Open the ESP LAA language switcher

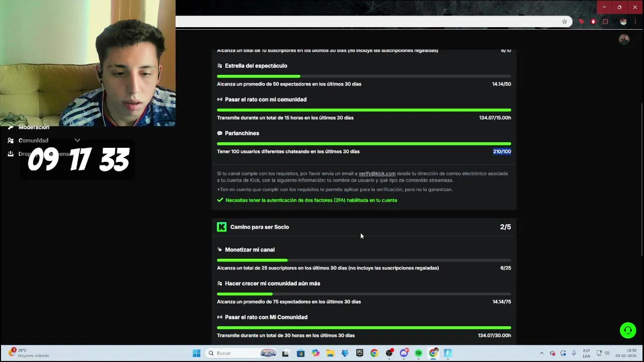coord(587,353)
